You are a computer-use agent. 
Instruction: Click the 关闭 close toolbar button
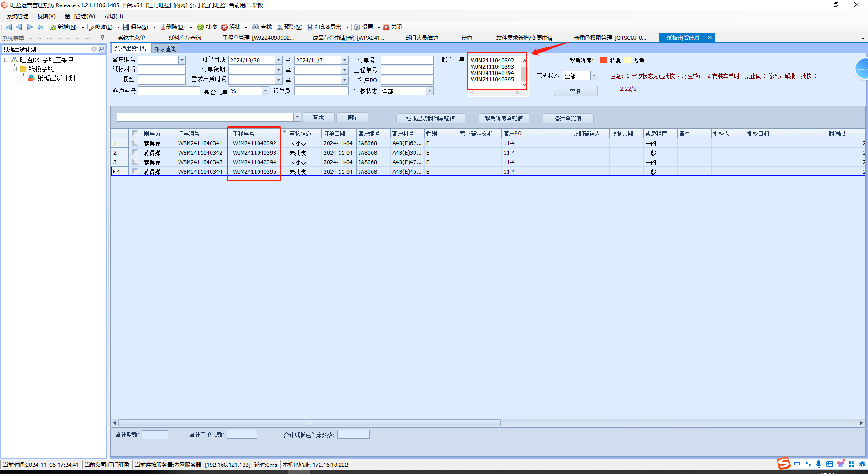pos(392,27)
